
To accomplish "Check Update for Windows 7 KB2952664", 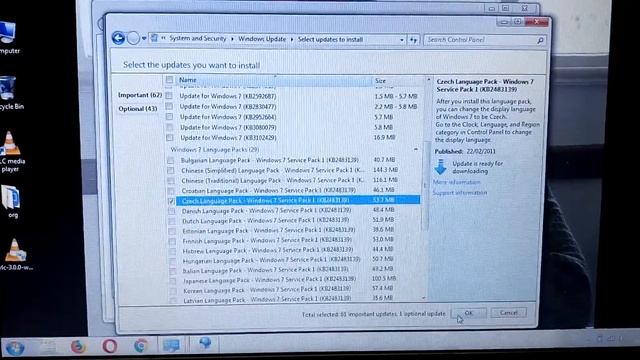I will click(x=169, y=117).
